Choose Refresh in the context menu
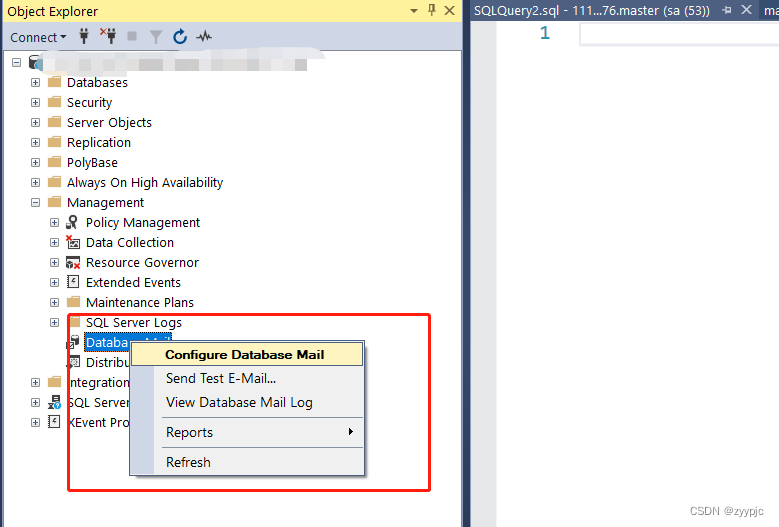Viewport: 779px width, 527px height. (247, 462)
